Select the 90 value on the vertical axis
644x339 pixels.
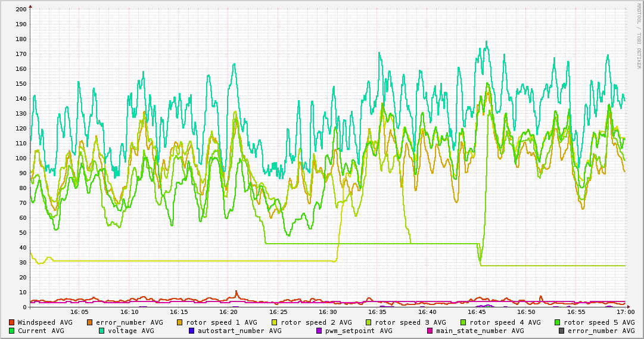tap(23, 173)
